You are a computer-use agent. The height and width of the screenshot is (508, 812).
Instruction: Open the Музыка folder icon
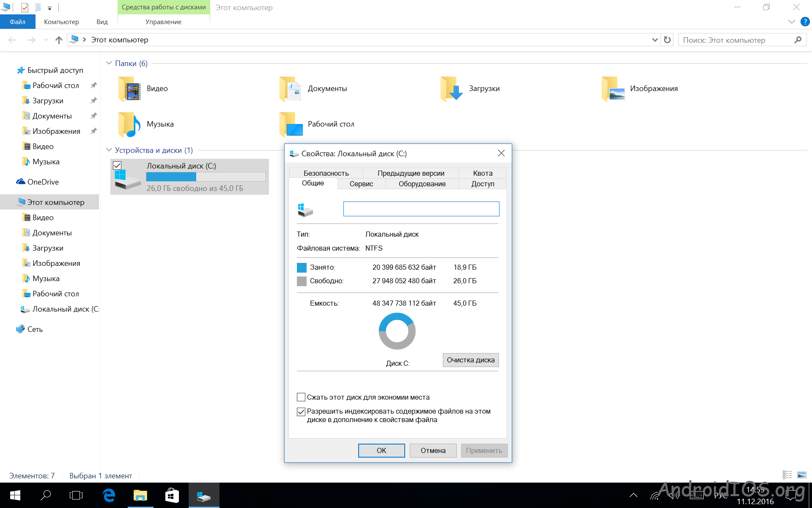129,124
